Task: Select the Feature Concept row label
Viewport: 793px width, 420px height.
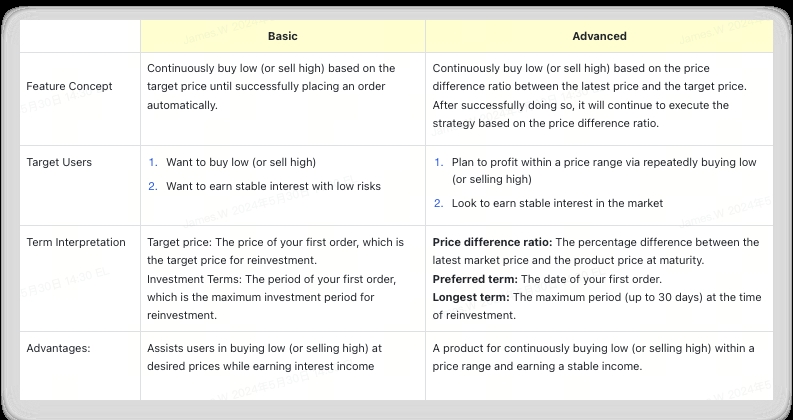Action: [x=69, y=86]
